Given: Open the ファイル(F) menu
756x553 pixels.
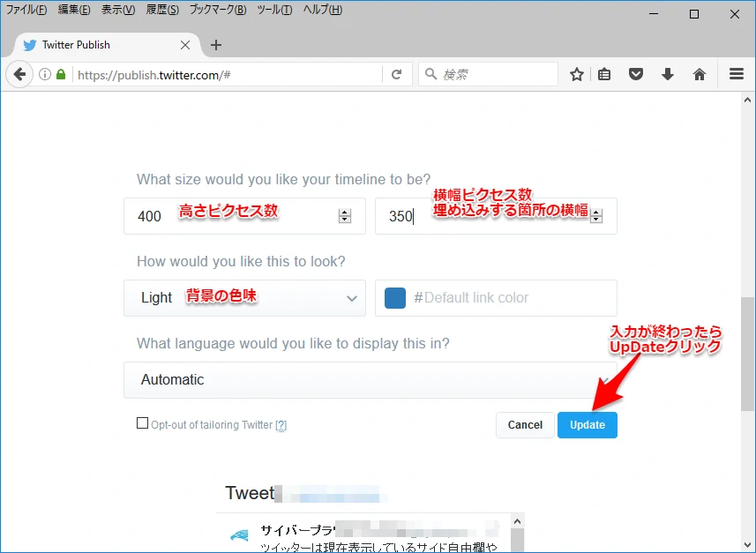Looking at the screenshot, I should 26,10.
